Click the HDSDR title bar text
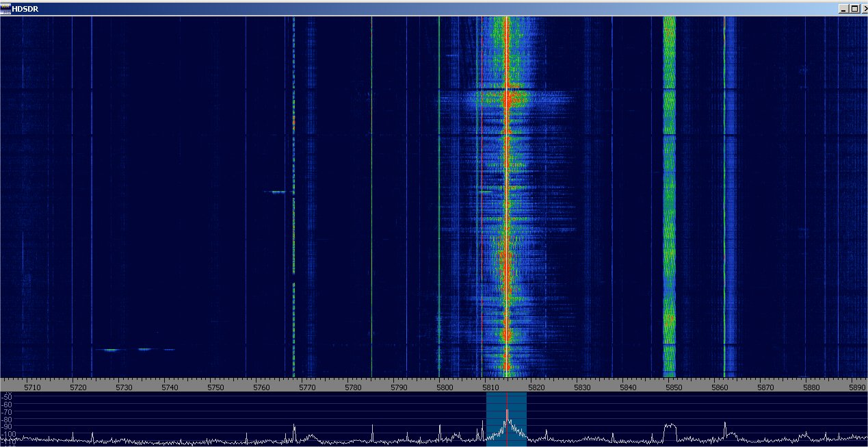Image resolution: width=868 pixels, height=447 pixels. [x=25, y=8]
